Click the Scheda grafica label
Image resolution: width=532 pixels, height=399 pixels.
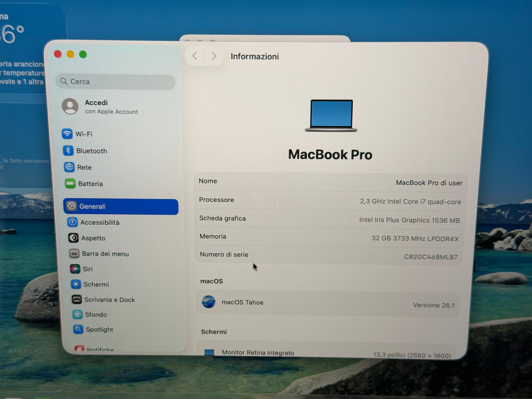click(222, 218)
